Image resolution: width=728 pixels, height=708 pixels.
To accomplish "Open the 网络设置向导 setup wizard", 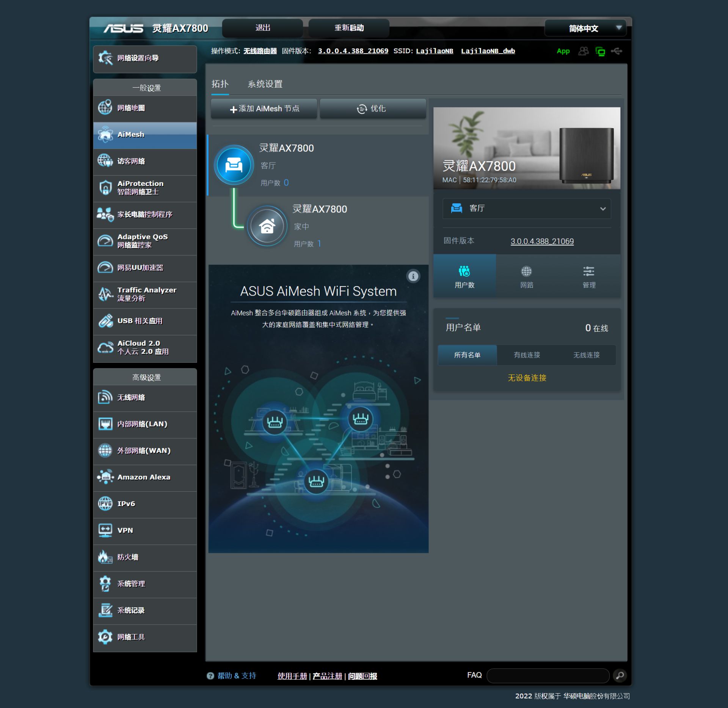I will pos(145,58).
